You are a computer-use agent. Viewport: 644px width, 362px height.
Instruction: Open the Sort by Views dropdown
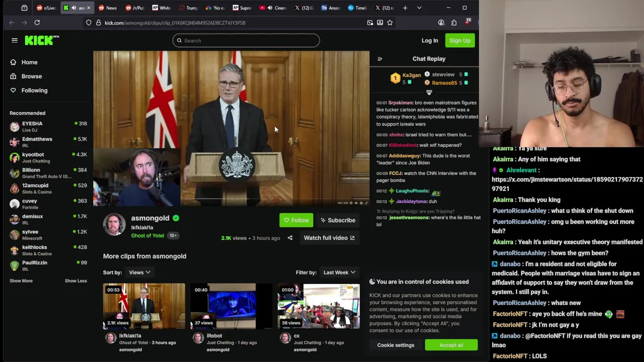139,273
